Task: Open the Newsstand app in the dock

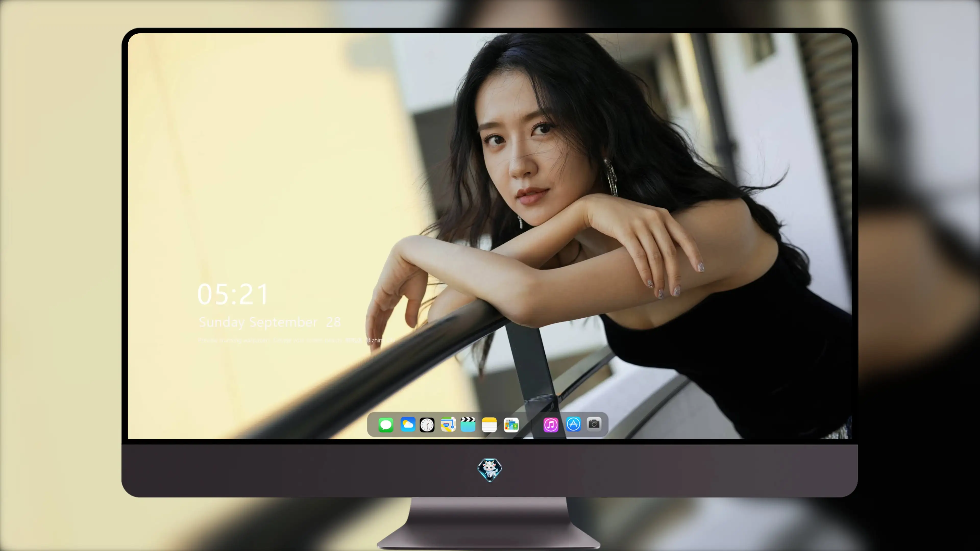Action: (x=511, y=425)
